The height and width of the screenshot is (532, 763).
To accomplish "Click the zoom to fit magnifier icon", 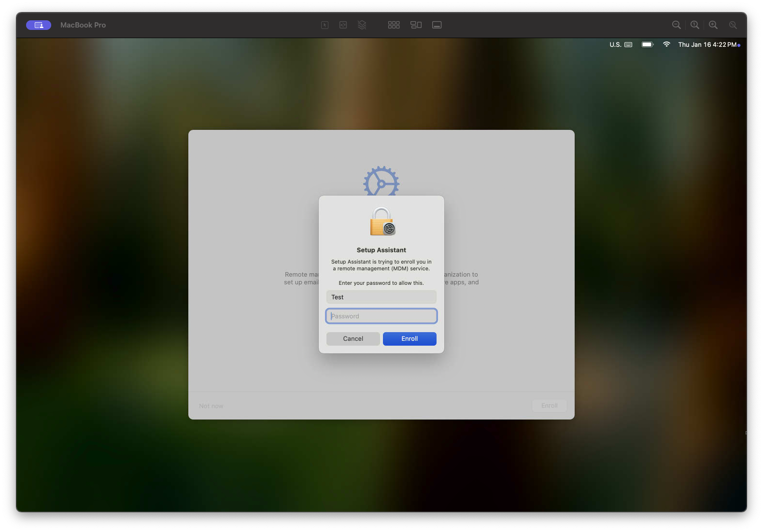I will tap(733, 25).
